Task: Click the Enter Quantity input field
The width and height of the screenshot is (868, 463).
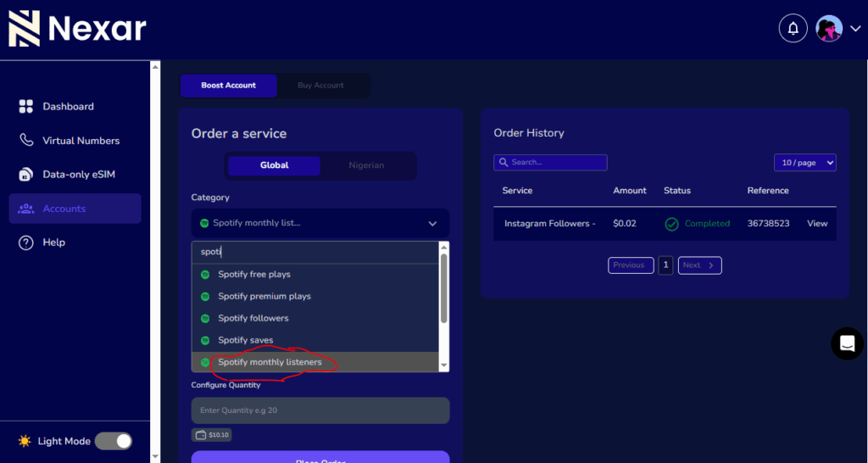Action: 320,410
